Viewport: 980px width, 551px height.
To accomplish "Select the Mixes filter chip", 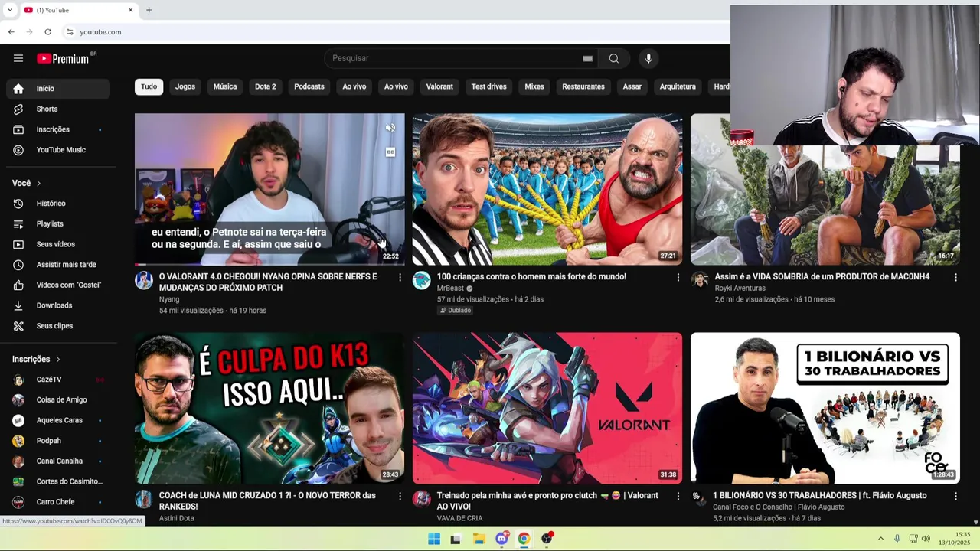I will [534, 86].
